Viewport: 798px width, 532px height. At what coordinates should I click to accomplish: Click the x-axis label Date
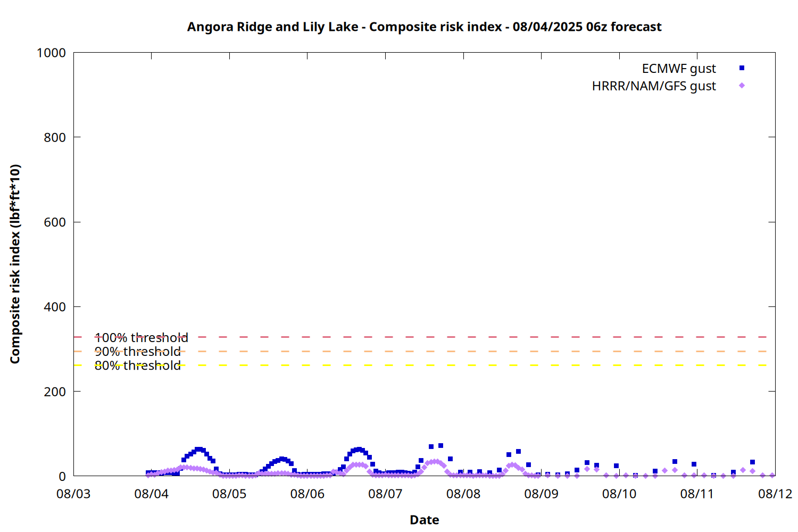click(x=425, y=520)
